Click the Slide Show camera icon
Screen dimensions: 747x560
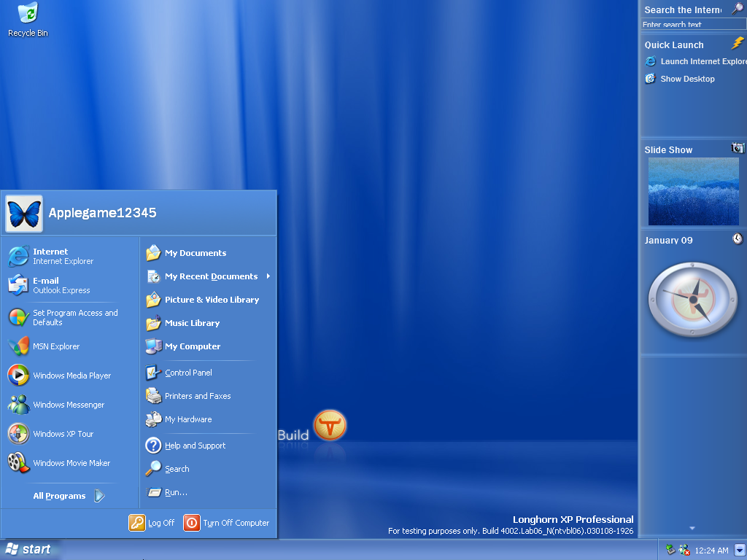click(738, 147)
